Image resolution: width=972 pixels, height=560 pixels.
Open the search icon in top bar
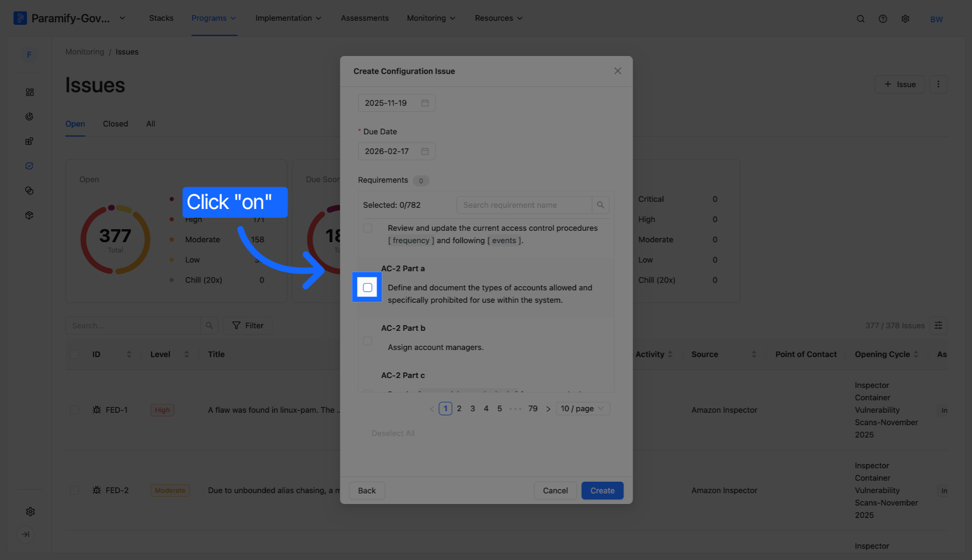(860, 19)
